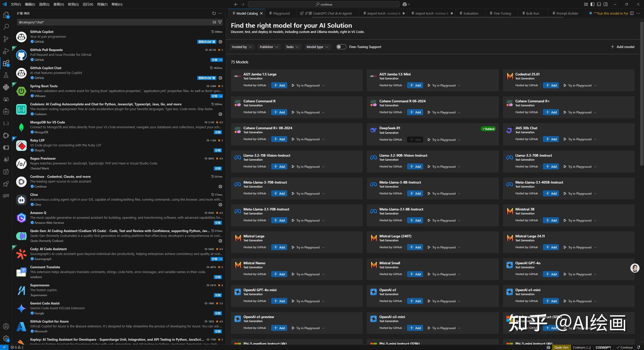Enable the Fine-Tuning Support toggle

[341, 47]
